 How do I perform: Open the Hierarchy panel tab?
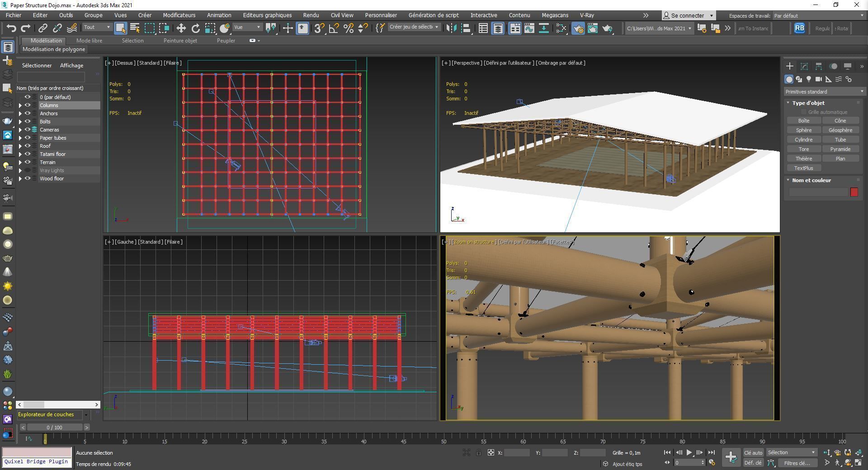(818, 66)
